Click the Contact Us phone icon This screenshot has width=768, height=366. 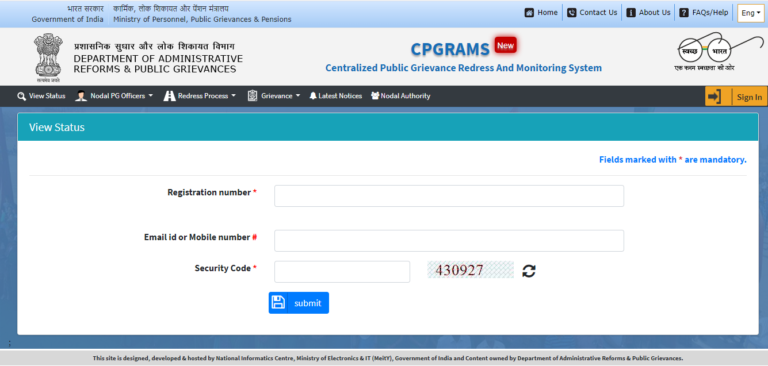pyautogui.click(x=572, y=13)
